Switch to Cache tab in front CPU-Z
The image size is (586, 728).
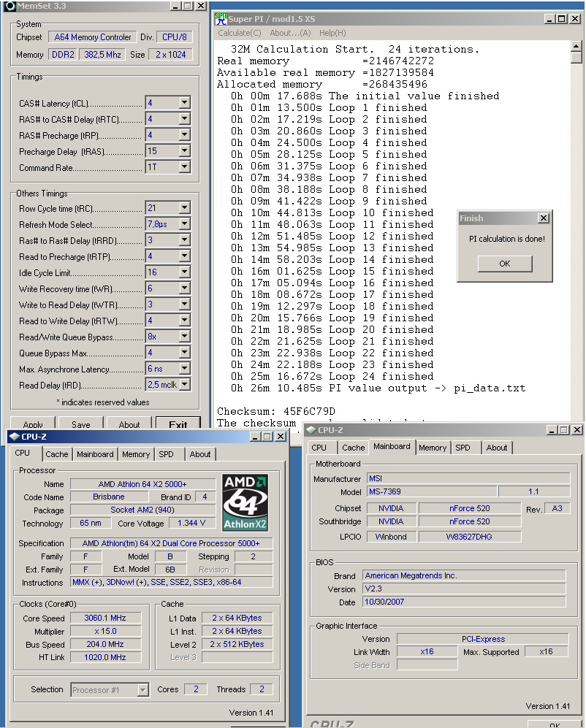[57, 454]
